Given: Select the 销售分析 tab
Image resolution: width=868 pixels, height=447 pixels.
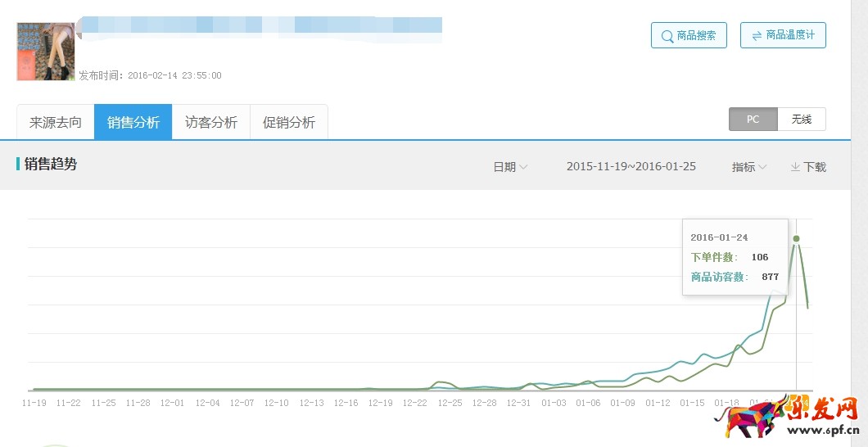Looking at the screenshot, I should (x=133, y=122).
